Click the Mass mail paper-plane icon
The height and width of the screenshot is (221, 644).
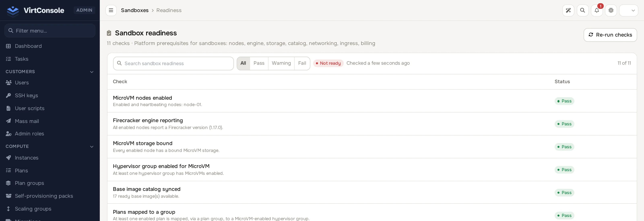click(8, 121)
